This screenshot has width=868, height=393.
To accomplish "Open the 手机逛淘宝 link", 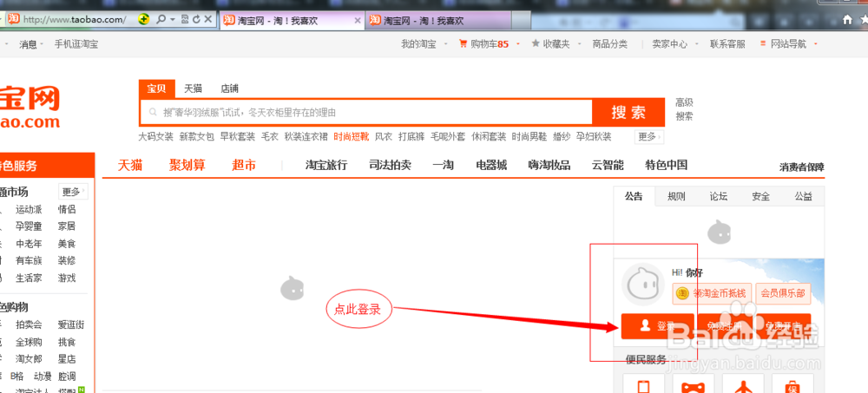I will click(x=76, y=44).
